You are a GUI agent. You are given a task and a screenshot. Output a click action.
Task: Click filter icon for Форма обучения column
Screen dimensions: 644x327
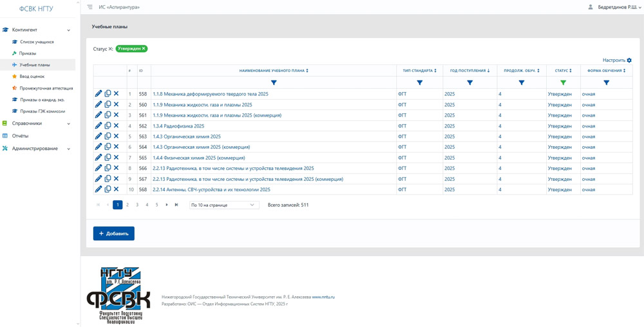point(606,83)
